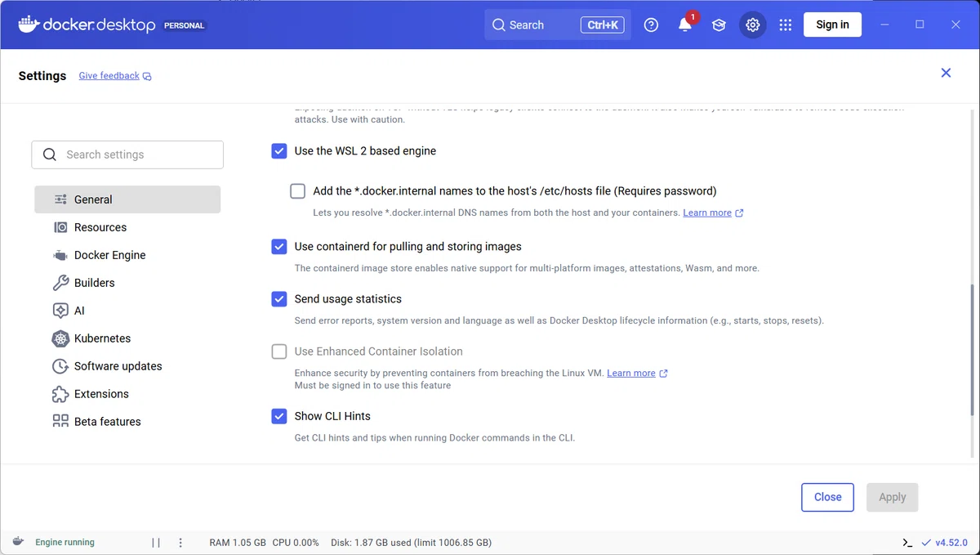This screenshot has width=980, height=555.
Task: Click the General sliders icon in sidebar
Action: click(60, 199)
